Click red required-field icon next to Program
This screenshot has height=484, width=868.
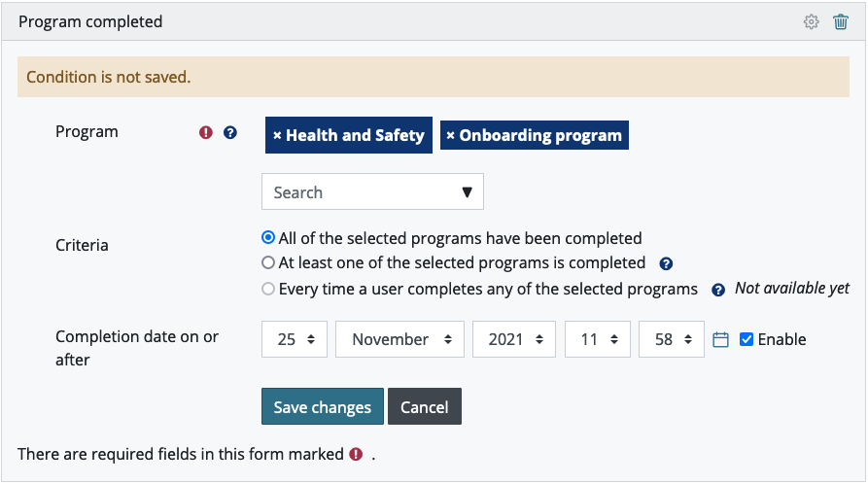[x=206, y=132]
